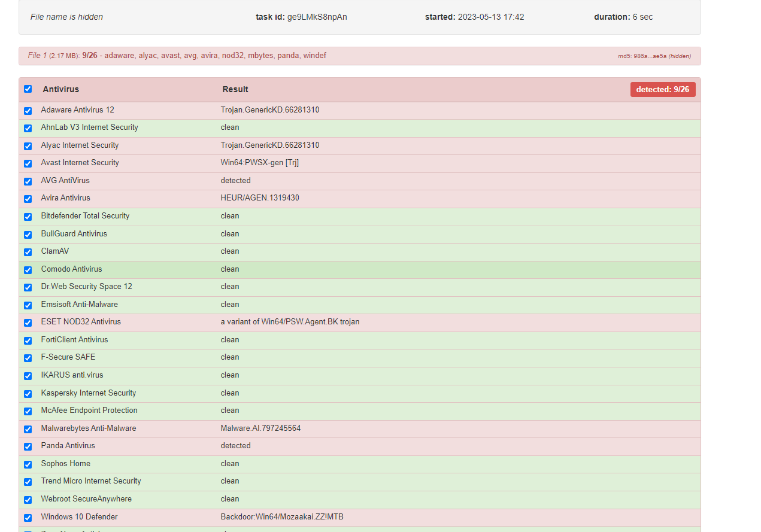Click the File name is hidden label
The height and width of the screenshot is (532, 761).
point(66,17)
